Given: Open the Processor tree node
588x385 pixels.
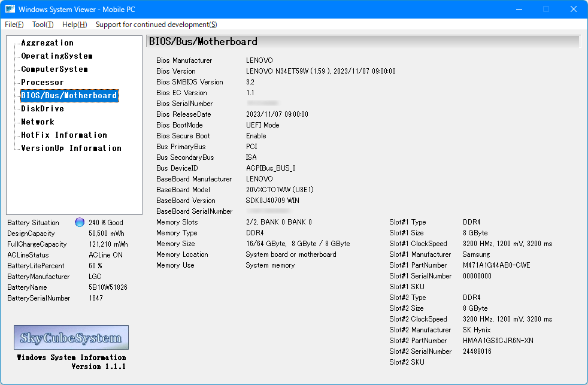Looking at the screenshot, I should 43,82.
